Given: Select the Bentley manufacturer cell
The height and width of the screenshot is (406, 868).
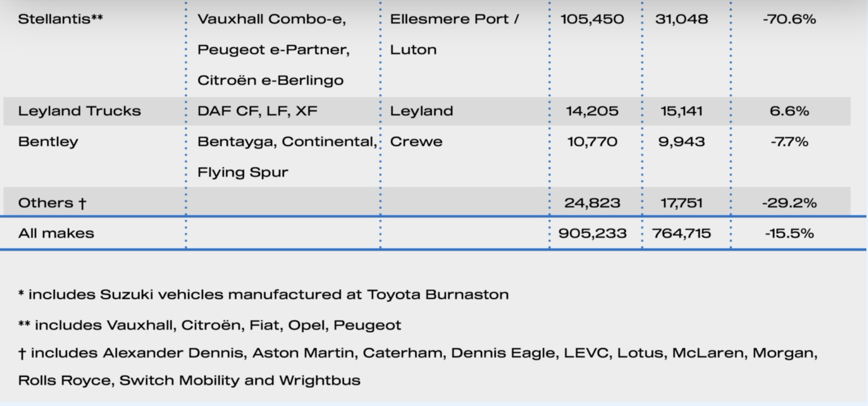Looking at the screenshot, I should click(x=48, y=142).
